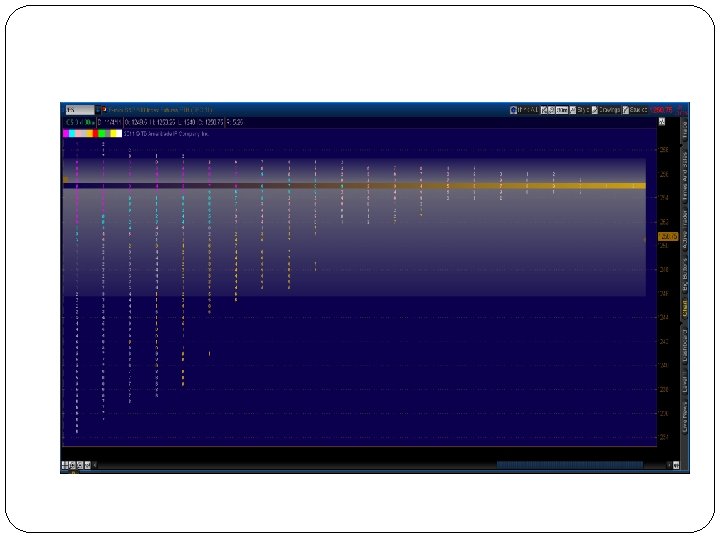Screen dimensions: 720x540
Task: Click the red 1250.75 last price in header
Action: (x=662, y=110)
